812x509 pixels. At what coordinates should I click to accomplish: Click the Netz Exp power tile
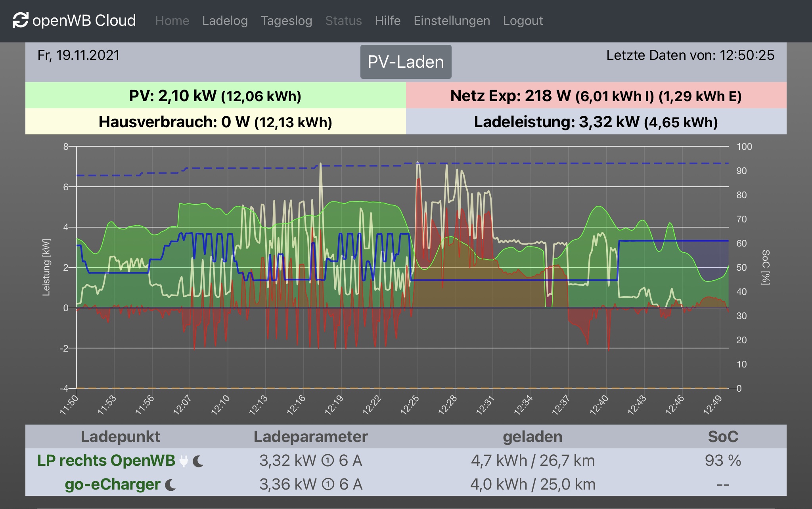(x=596, y=96)
